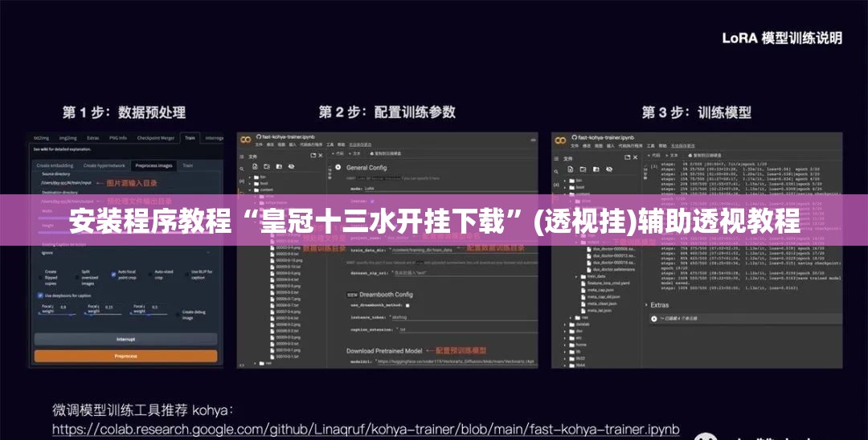Toggle use_dreambooth_method checkbox in Step 2
868x440 pixels.
(407, 305)
